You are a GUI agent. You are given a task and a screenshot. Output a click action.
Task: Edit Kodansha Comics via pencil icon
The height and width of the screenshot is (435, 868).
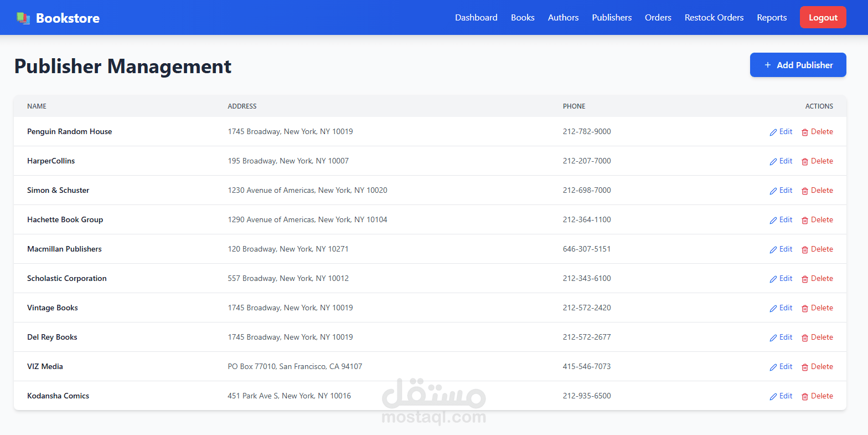pos(773,397)
